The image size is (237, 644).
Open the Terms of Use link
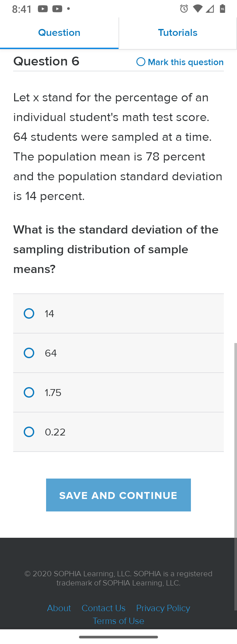click(x=118, y=621)
